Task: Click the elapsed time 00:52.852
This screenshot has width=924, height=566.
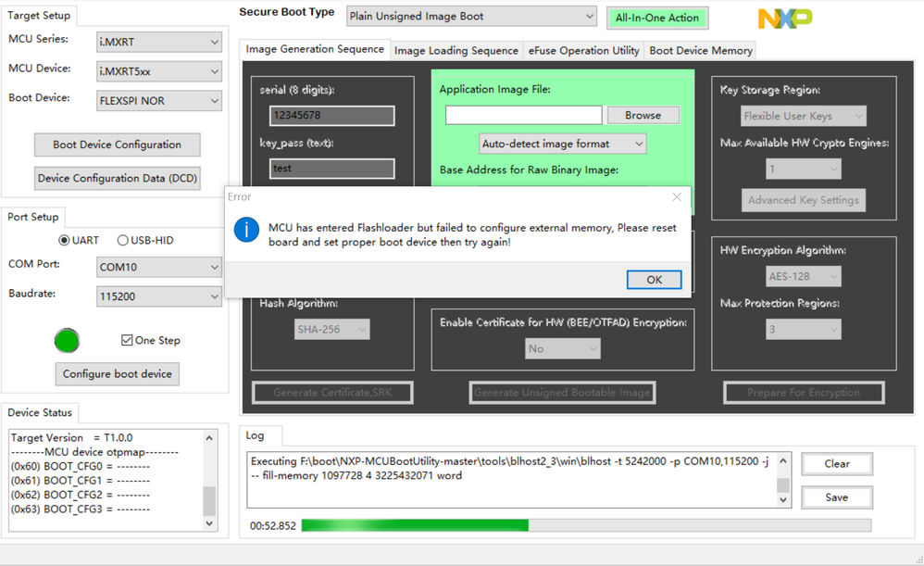Action: point(273,526)
